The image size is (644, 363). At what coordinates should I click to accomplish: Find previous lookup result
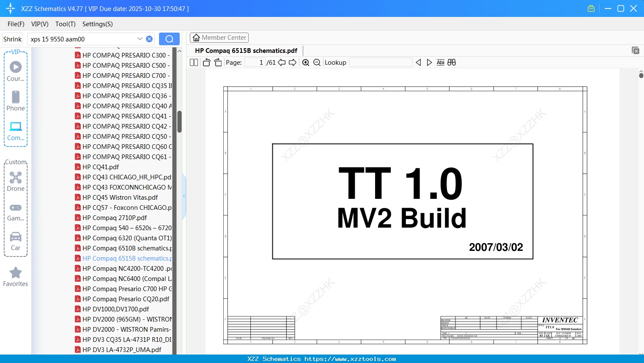click(418, 63)
